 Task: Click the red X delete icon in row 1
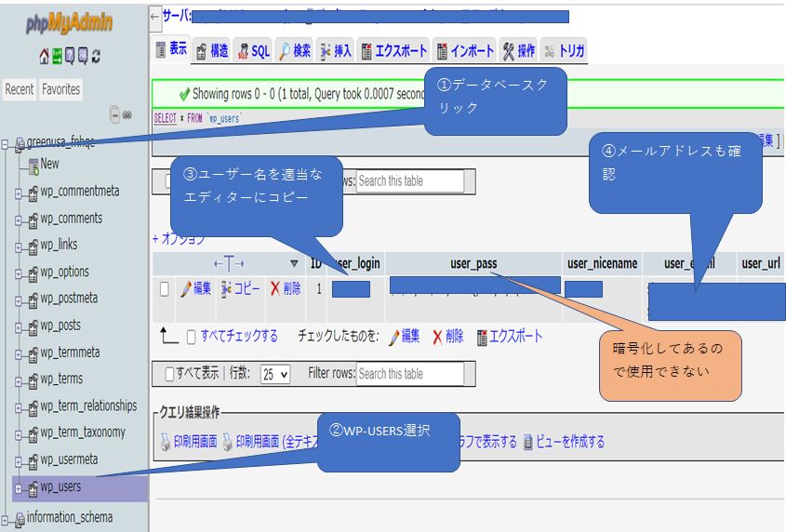(275, 289)
